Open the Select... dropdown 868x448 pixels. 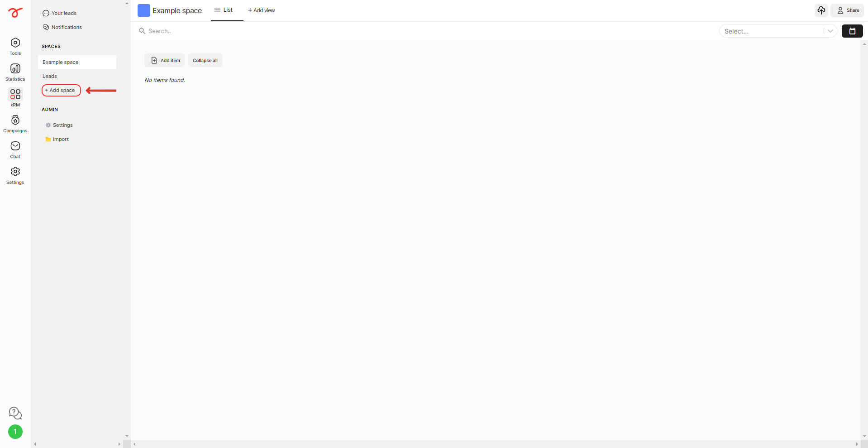tap(778, 31)
